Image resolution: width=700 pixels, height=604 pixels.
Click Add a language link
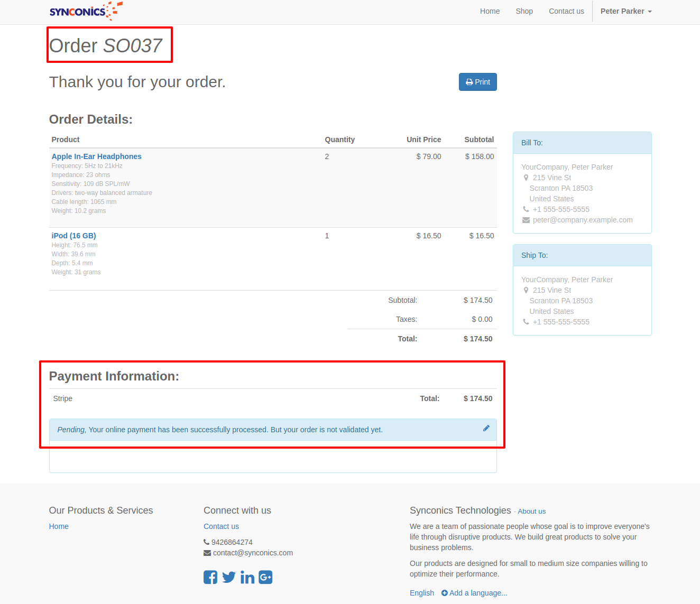pos(474,593)
